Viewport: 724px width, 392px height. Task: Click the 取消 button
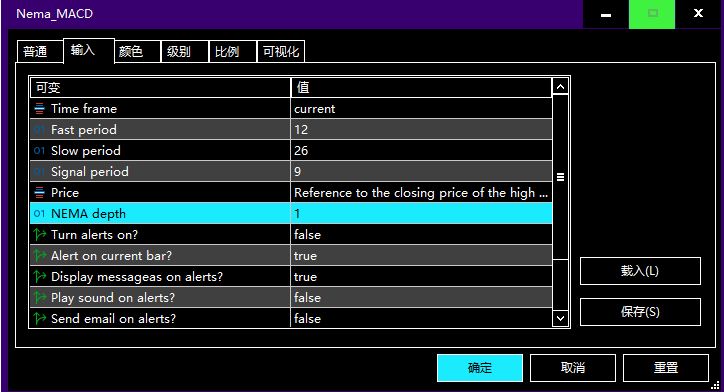click(573, 368)
